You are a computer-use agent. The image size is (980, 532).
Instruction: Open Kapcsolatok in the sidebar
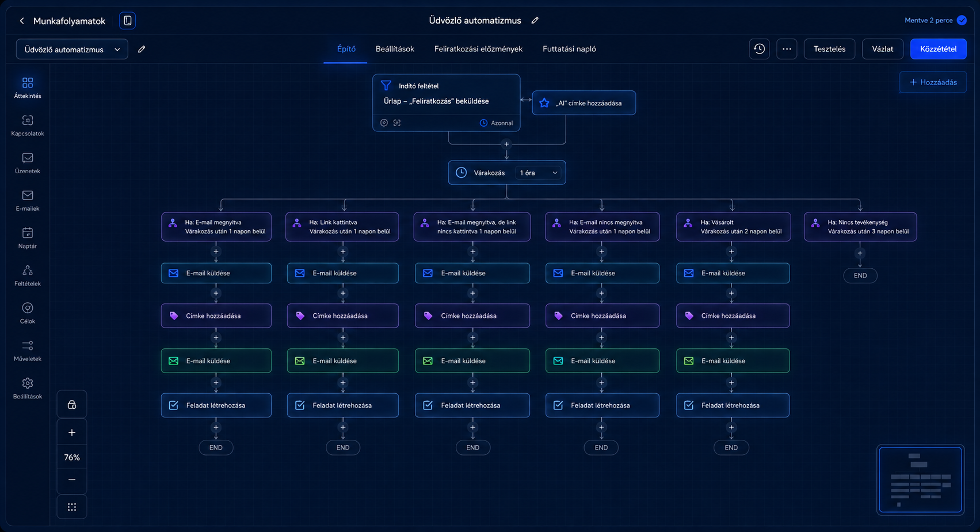point(28,126)
